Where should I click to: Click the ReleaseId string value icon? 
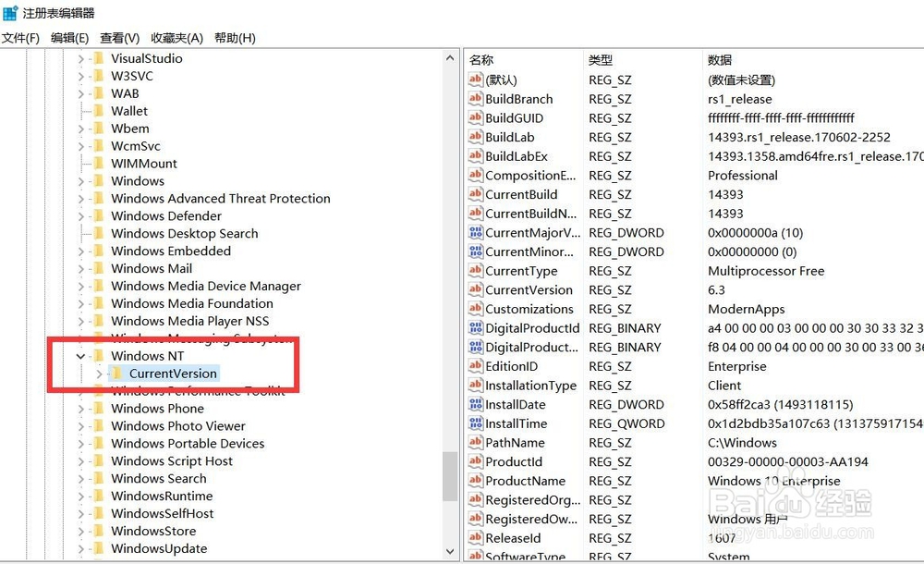click(x=476, y=537)
